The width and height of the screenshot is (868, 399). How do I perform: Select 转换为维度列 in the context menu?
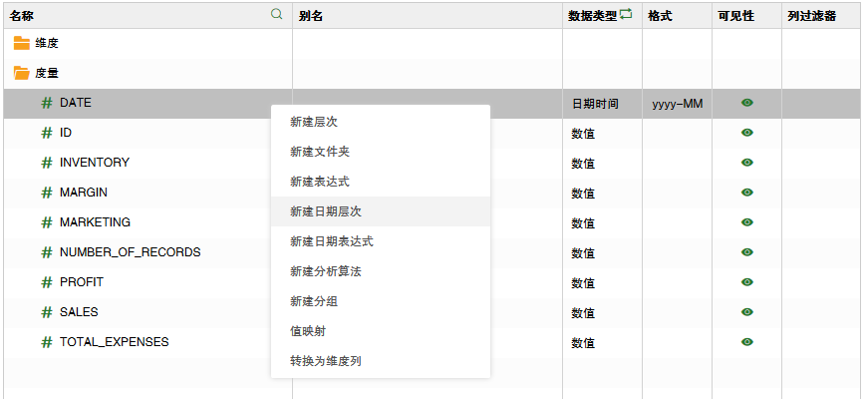[x=325, y=361]
